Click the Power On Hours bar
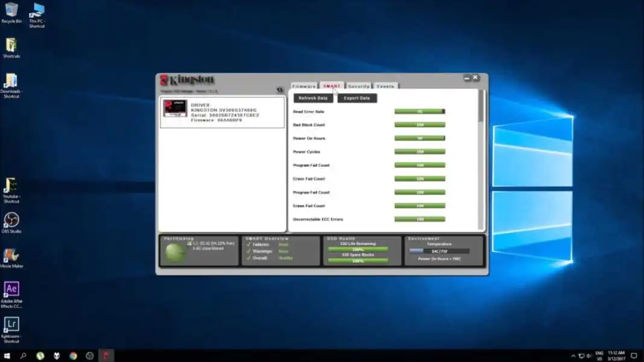Viewport: 644px width, 362px height. (420, 139)
